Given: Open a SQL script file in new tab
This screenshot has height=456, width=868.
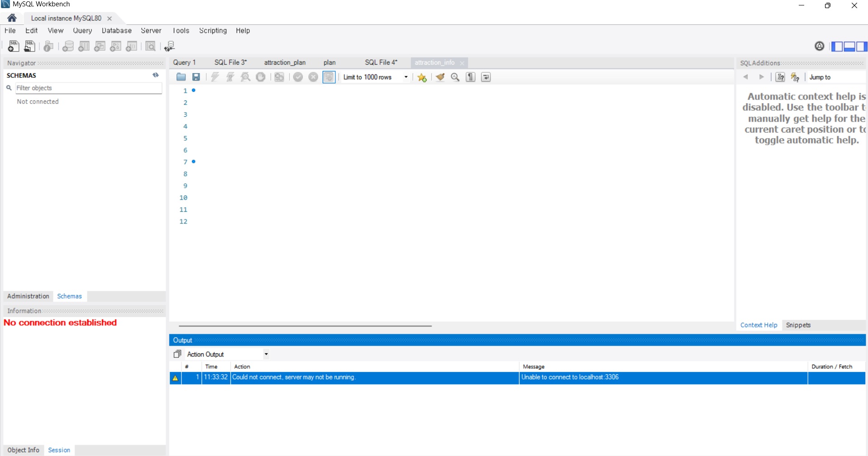Looking at the screenshot, I should (29, 46).
